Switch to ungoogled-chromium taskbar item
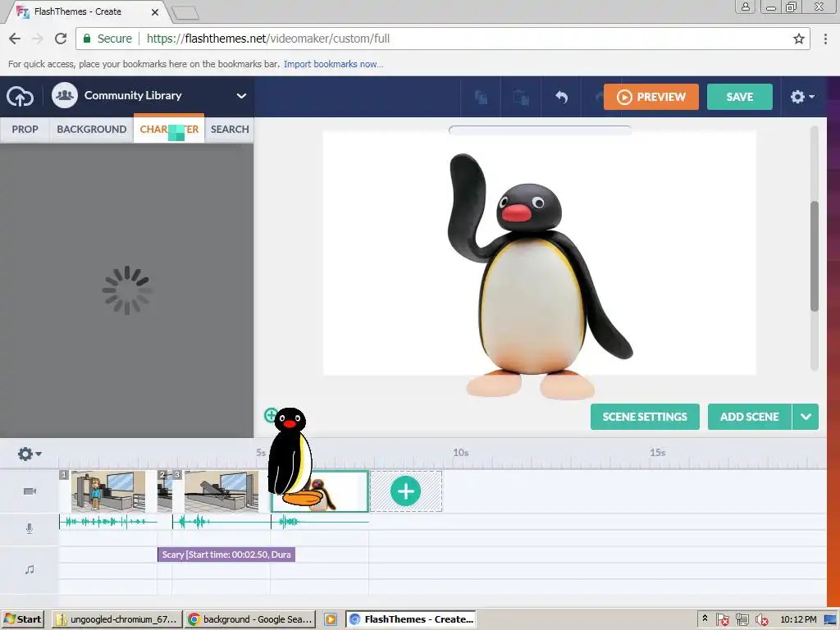The width and height of the screenshot is (840, 630). 116,619
